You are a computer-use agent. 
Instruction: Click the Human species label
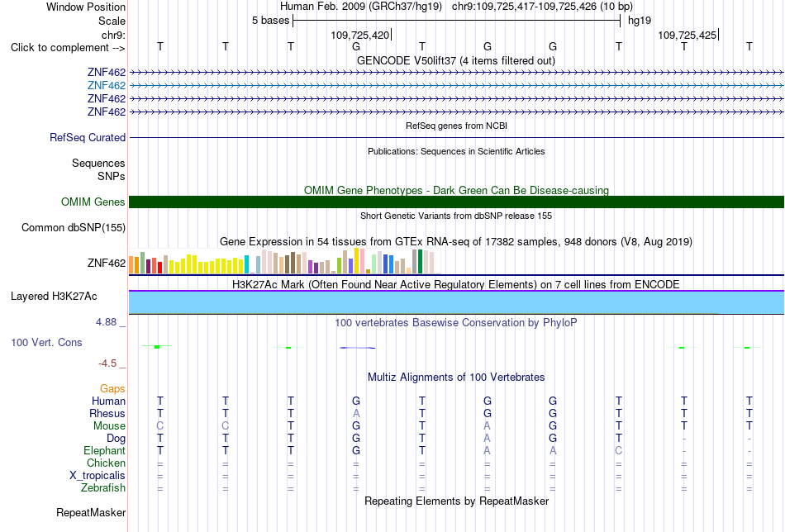[108, 401]
